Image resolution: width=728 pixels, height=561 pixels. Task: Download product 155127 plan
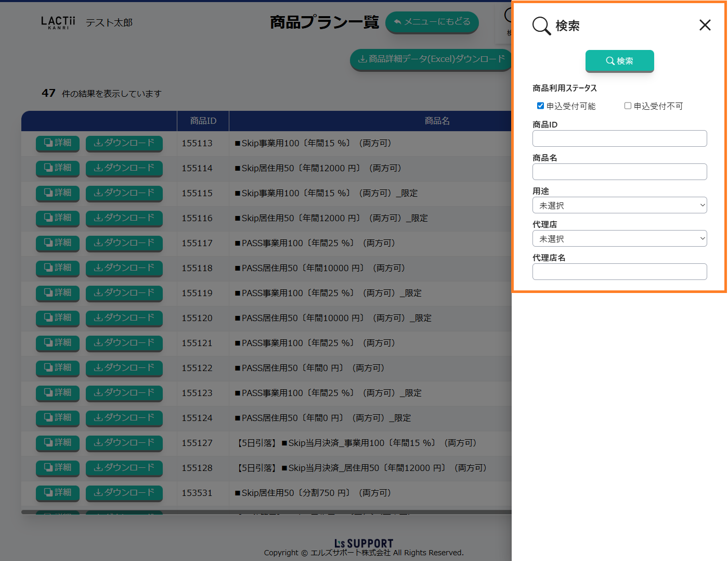124,443
